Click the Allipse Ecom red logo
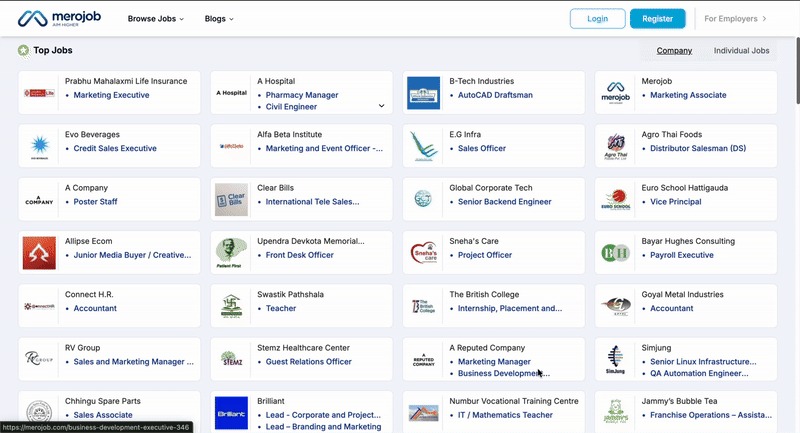Screen dimensions: 800x433 point(39,253)
